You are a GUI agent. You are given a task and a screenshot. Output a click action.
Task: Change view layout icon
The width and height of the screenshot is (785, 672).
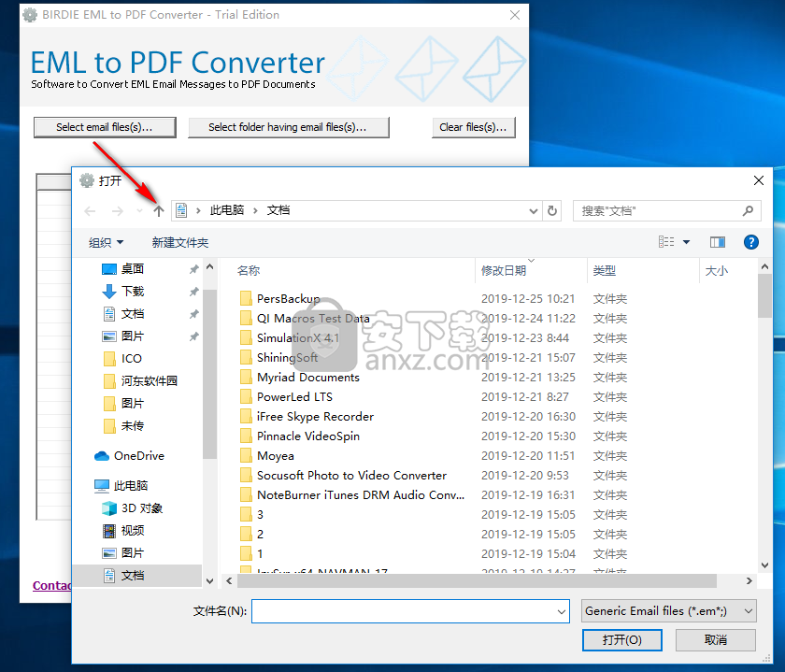[x=665, y=242]
